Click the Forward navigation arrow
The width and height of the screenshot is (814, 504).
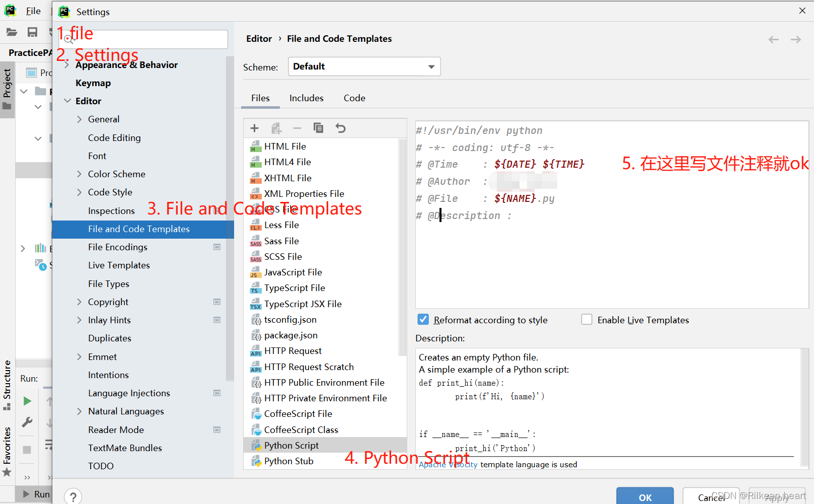[x=796, y=39]
